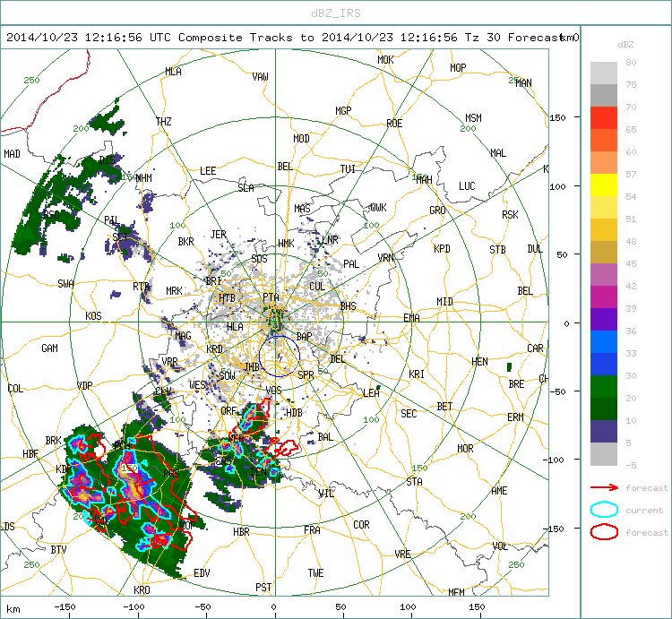672x619 pixels.
Task: Click the FRA label near the bottom
Action: pyautogui.click(x=312, y=530)
